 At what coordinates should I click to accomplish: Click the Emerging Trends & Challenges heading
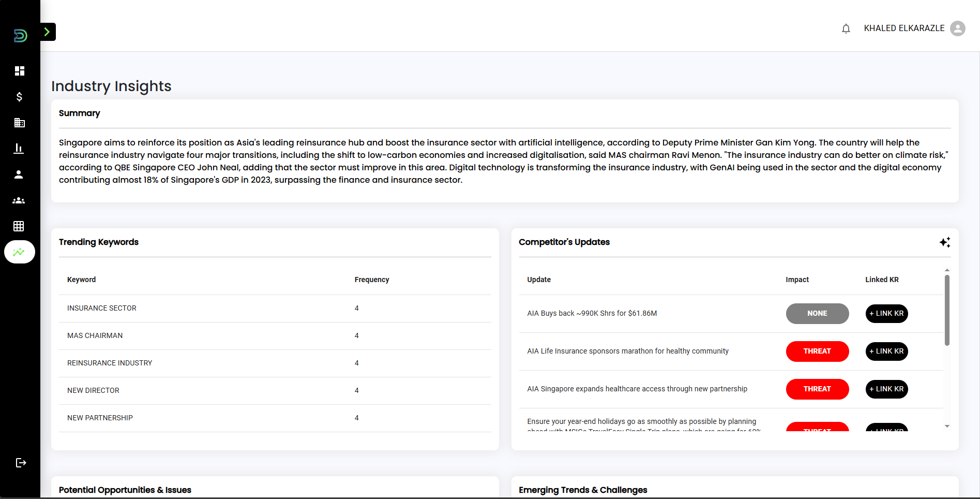click(x=583, y=490)
